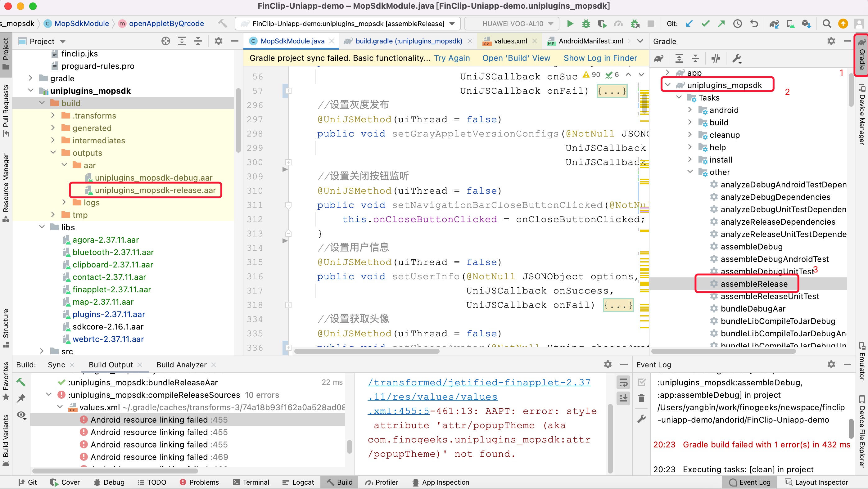Click Show Log in Finder link

(x=600, y=58)
